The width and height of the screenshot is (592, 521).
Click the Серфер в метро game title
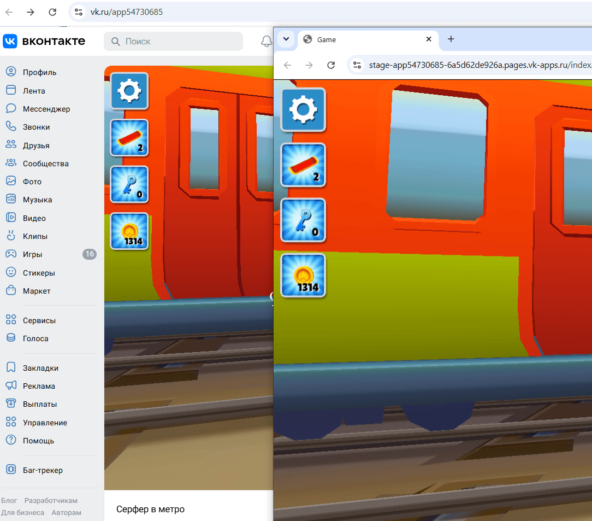(150, 509)
